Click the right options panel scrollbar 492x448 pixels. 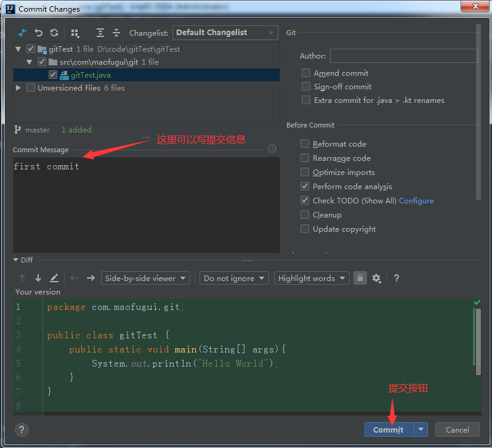(x=478, y=112)
